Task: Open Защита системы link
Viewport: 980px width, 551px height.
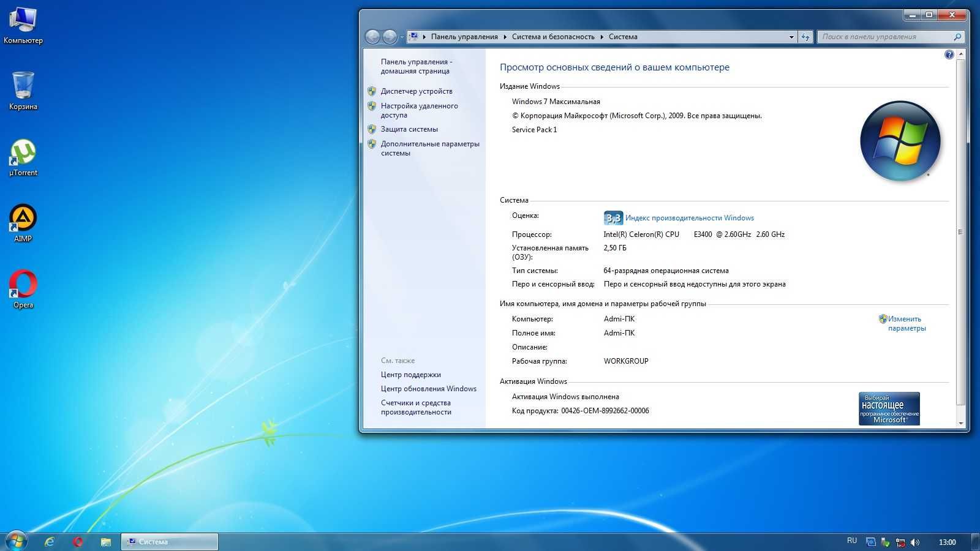Action: pos(409,129)
